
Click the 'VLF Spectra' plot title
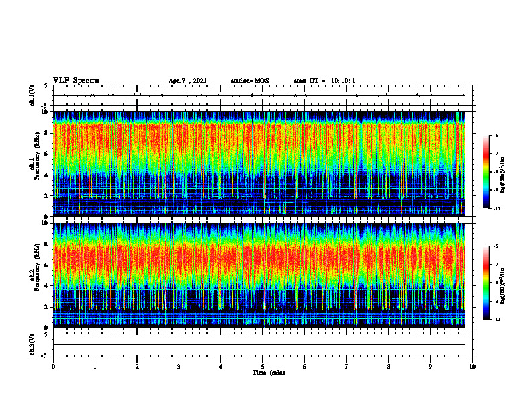click(76, 81)
